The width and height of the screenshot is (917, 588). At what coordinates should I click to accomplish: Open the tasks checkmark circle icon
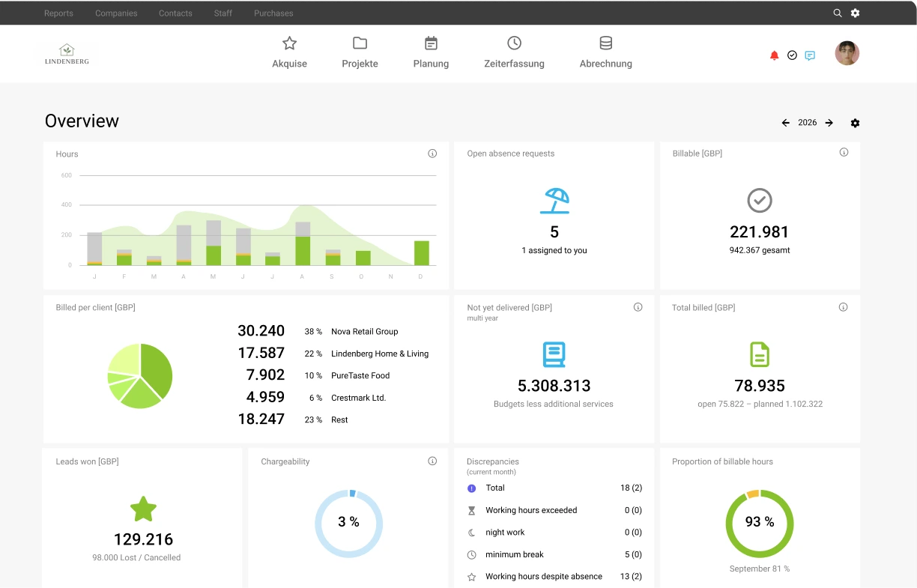(x=792, y=55)
